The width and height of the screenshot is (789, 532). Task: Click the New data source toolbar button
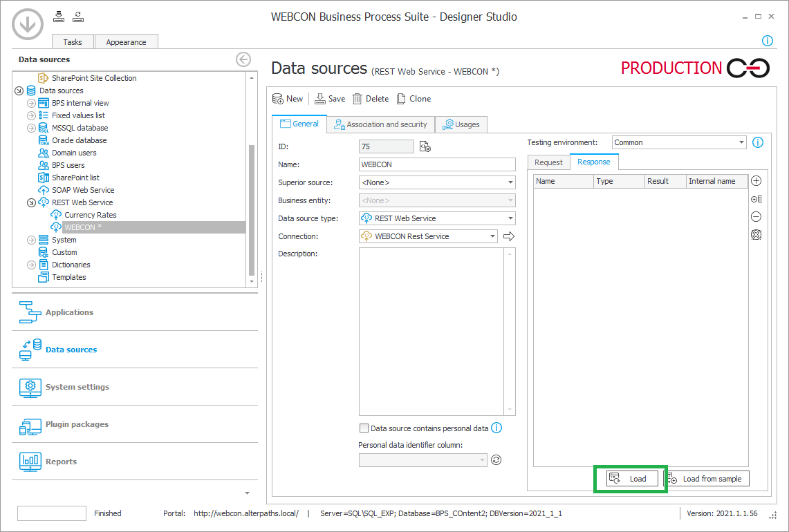point(288,99)
